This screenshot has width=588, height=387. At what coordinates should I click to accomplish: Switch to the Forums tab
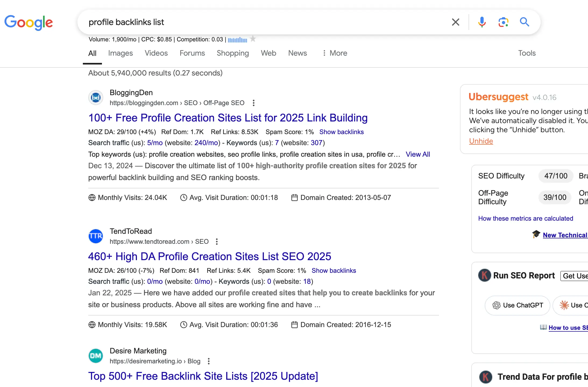(192, 53)
